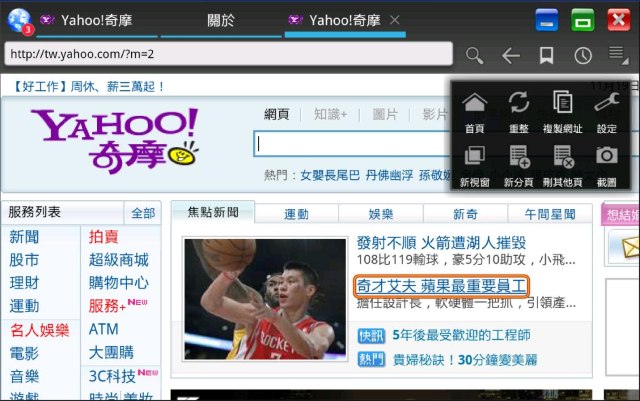Click the Yahoo search input box

(x=352, y=144)
